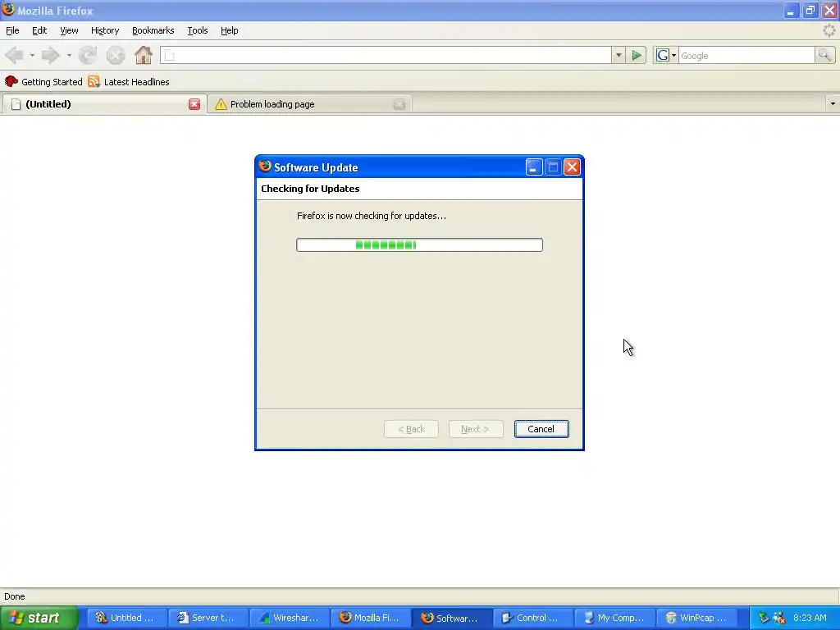840x630 pixels.
Task: Open the Help menu
Action: pos(230,30)
